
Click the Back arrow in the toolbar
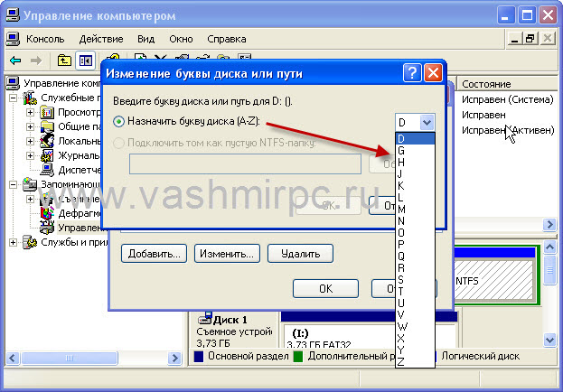point(15,61)
